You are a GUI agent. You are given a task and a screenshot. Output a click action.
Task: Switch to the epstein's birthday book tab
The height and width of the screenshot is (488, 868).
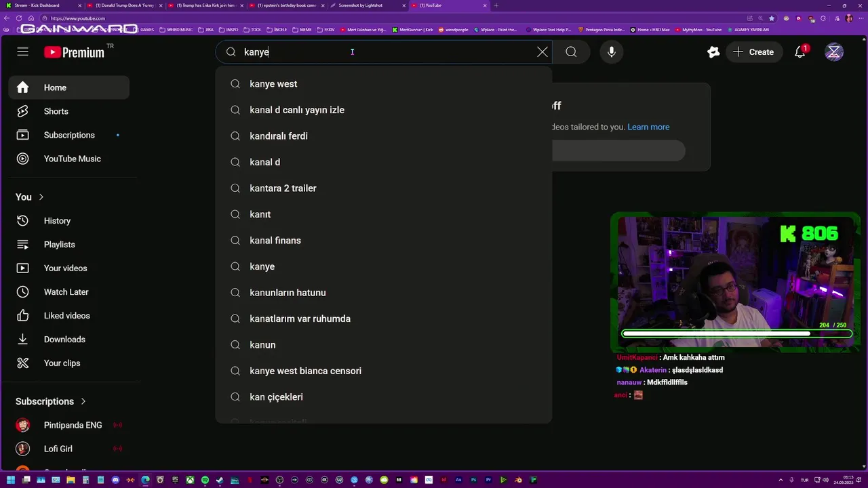[x=287, y=5]
